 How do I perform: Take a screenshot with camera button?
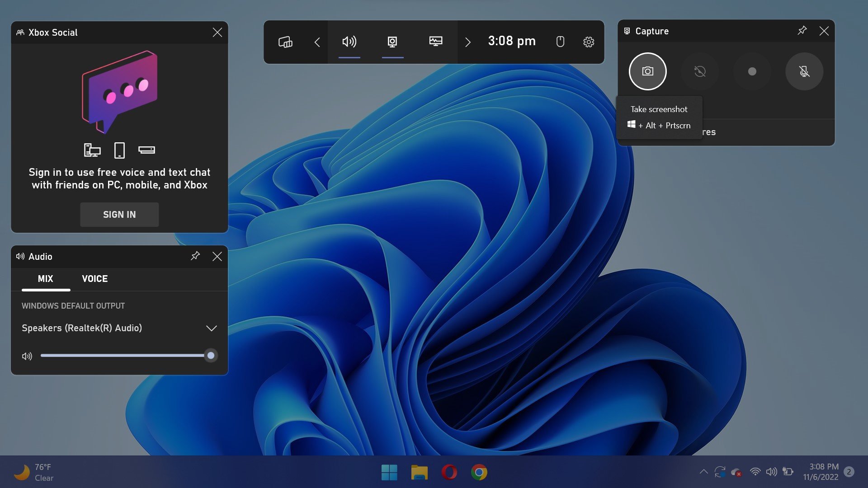click(x=647, y=71)
